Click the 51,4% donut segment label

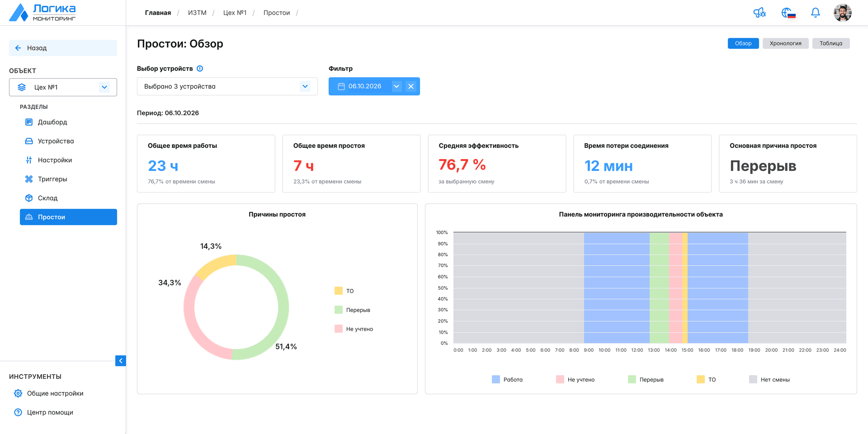tap(286, 347)
